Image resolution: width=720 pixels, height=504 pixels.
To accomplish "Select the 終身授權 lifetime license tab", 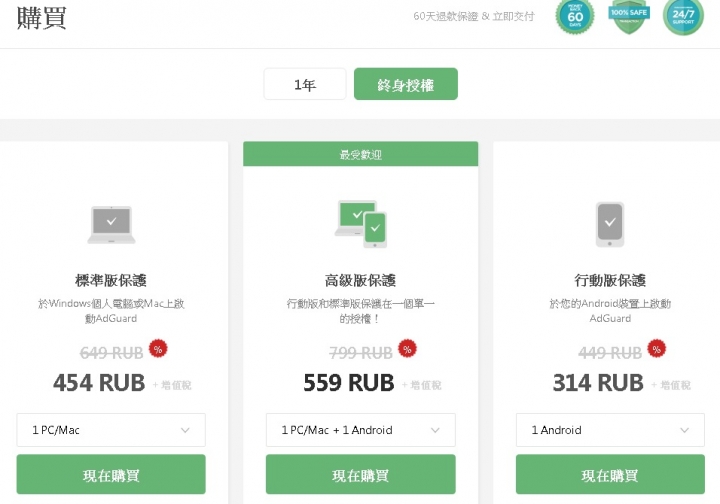I will [406, 84].
